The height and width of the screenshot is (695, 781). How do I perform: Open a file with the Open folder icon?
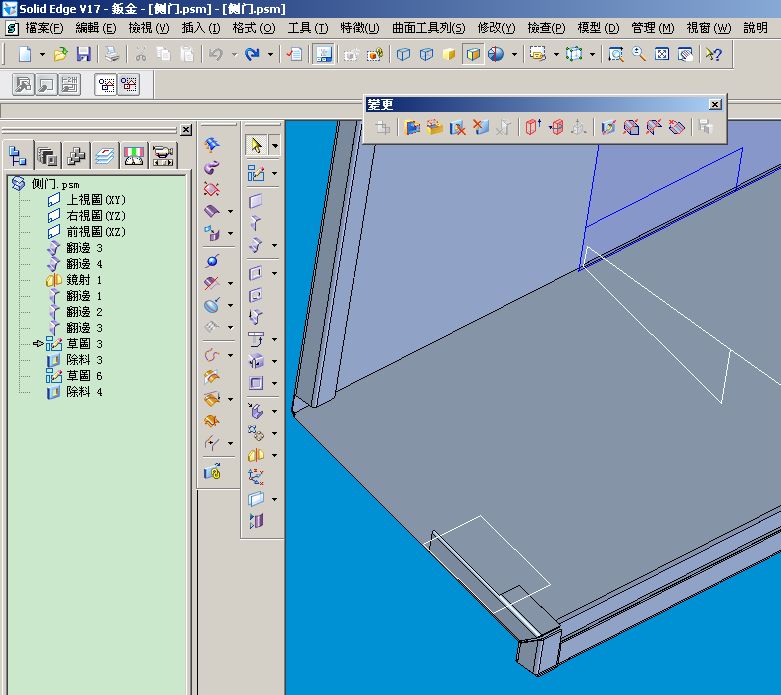click(60, 54)
